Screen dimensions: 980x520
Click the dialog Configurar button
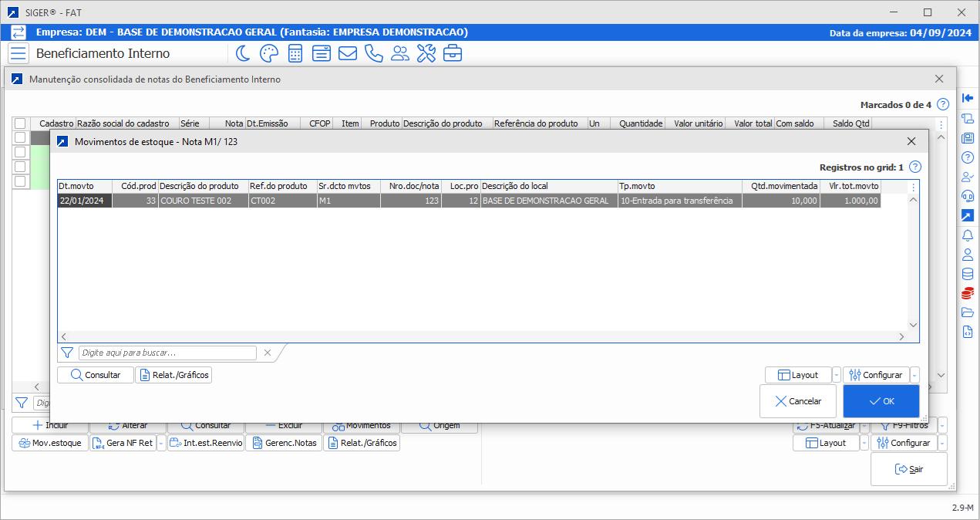876,375
